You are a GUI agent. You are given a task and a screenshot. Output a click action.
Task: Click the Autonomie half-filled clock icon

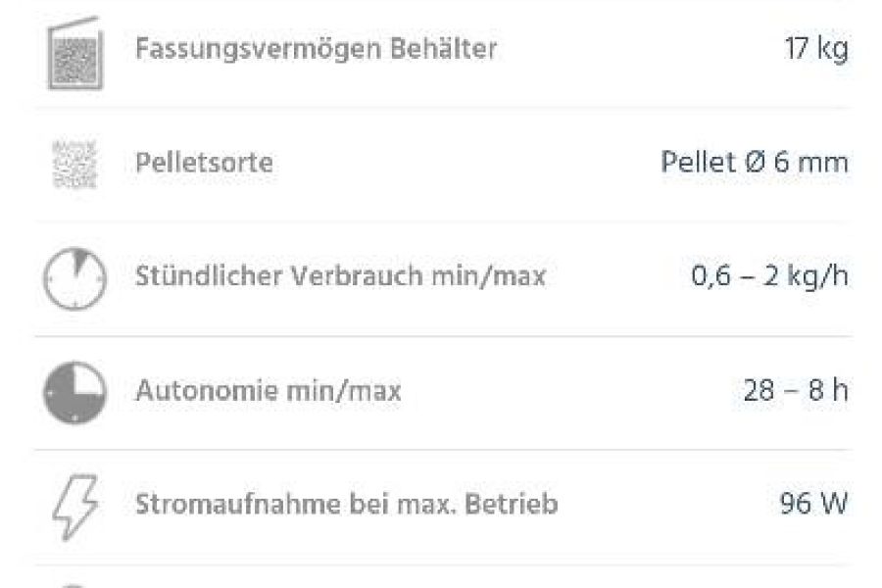(73, 390)
